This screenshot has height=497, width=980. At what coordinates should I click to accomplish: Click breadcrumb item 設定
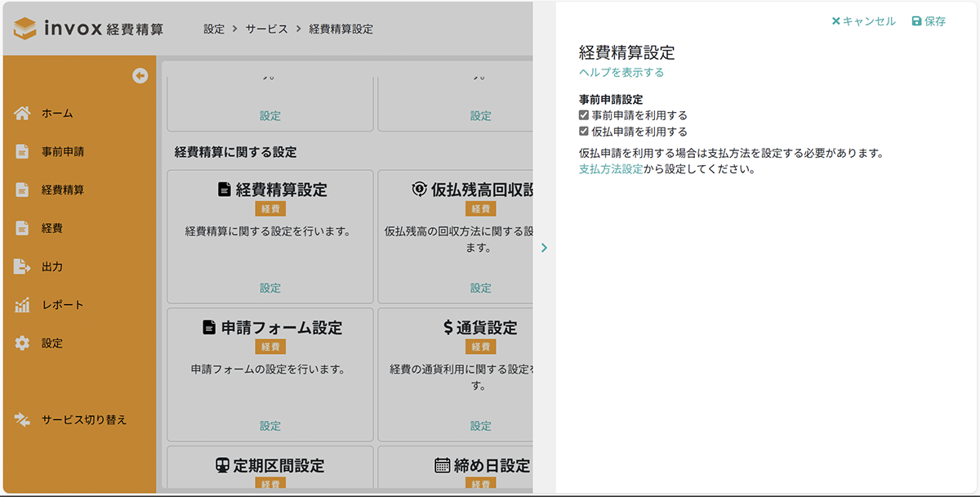point(214,29)
